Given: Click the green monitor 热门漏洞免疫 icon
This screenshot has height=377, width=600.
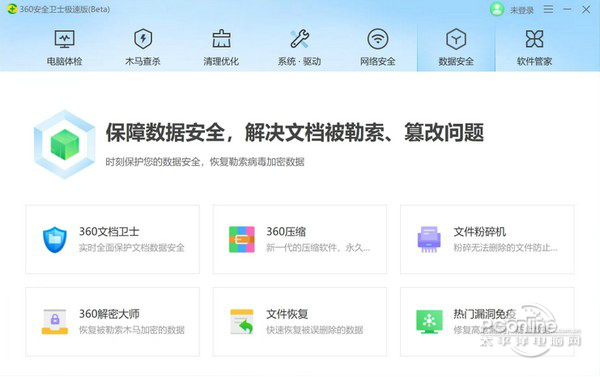Looking at the screenshot, I should click(x=429, y=322).
